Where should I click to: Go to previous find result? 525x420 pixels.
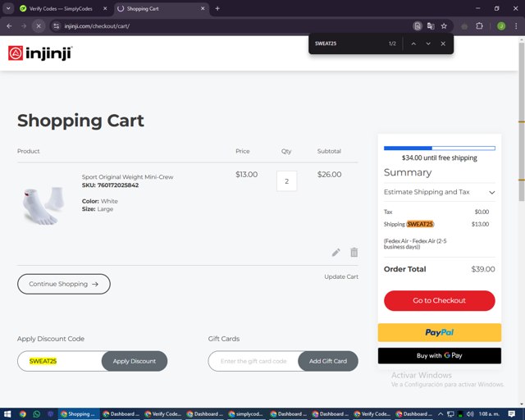(x=413, y=43)
